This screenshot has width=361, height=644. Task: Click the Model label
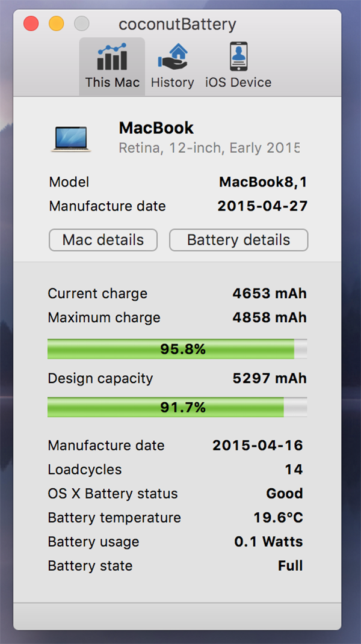[69, 182]
